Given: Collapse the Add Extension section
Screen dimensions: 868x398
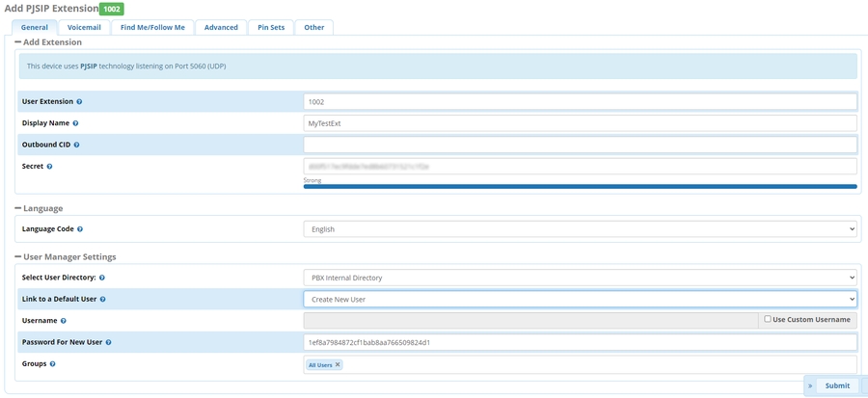Looking at the screenshot, I should point(18,42).
